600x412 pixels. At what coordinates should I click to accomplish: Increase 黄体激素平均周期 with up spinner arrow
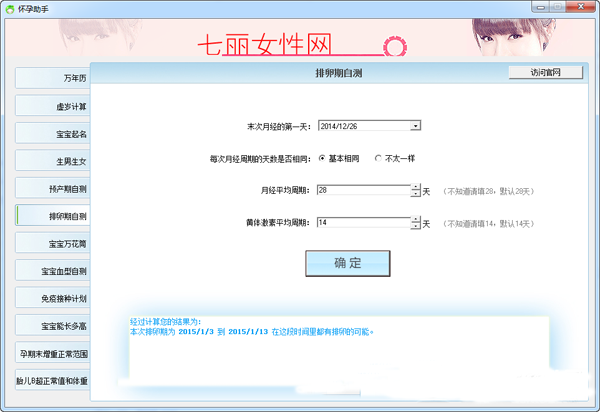coord(416,220)
